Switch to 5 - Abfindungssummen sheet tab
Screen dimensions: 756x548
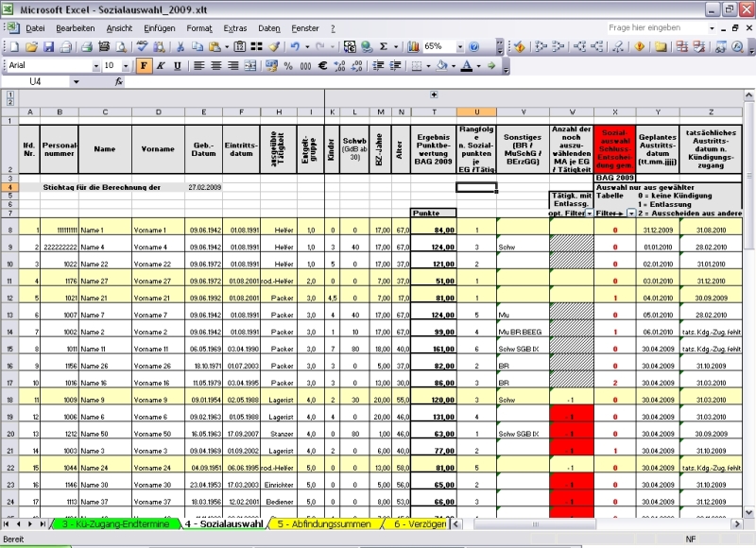324,523
